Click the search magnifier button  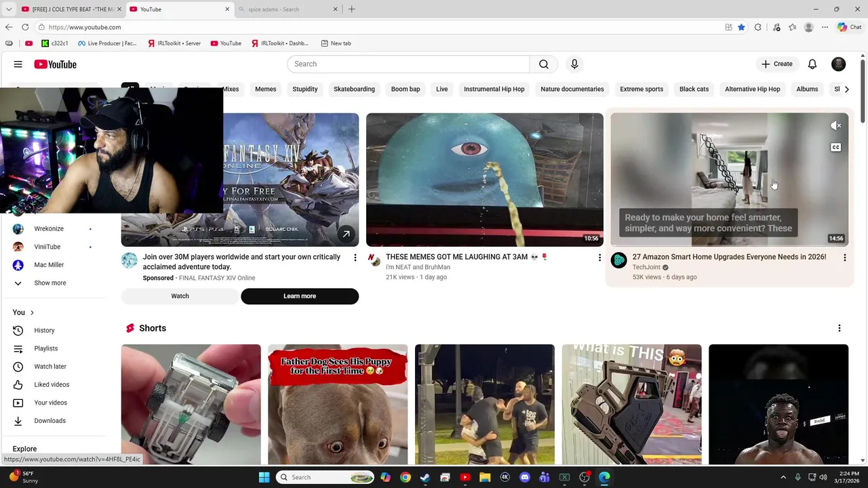pos(544,64)
